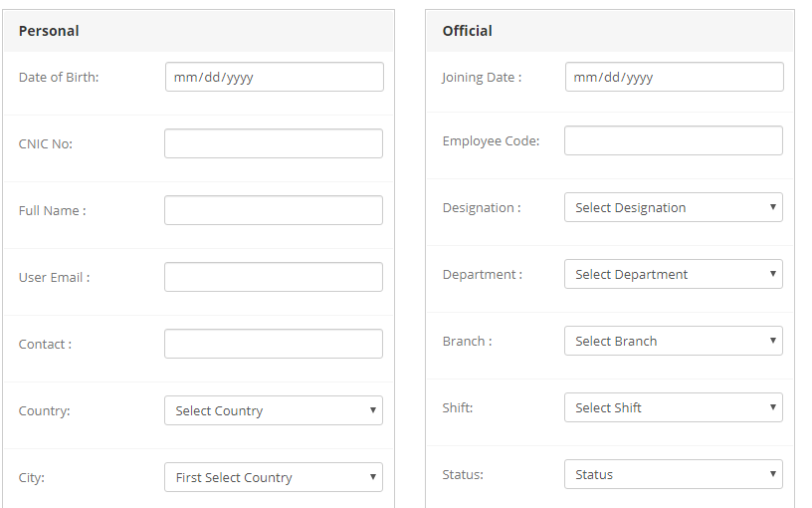Click the Date of Birth field

pos(275,77)
